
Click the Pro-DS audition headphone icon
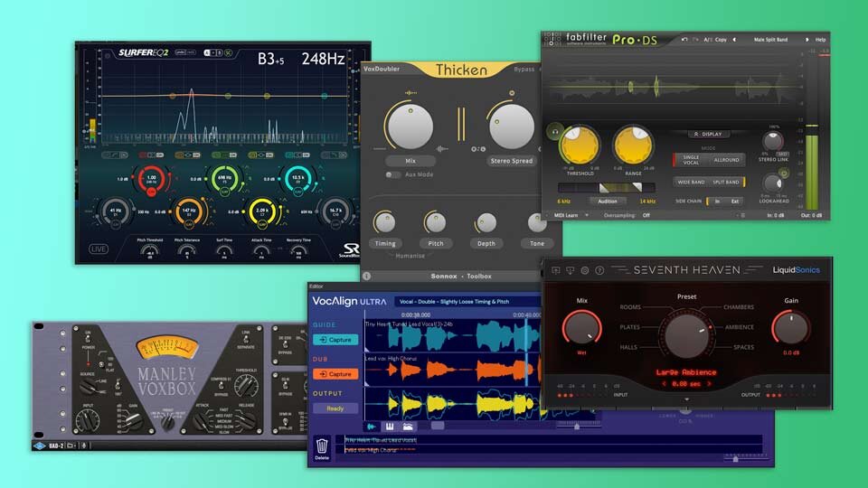[554, 132]
